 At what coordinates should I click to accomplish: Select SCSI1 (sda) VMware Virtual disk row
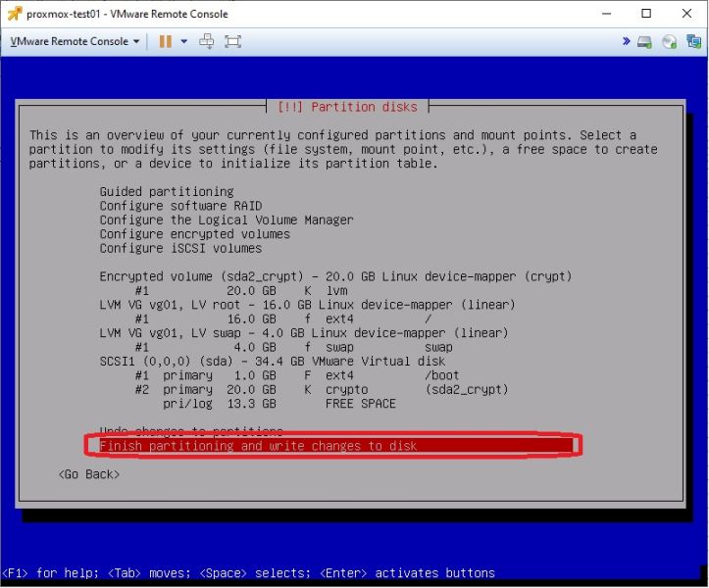point(273,361)
